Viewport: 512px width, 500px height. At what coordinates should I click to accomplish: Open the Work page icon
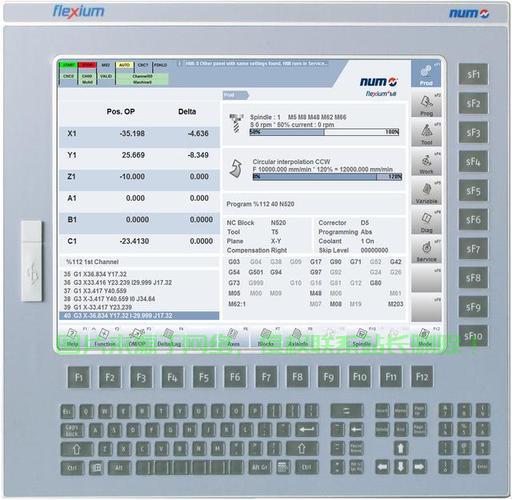pos(426,163)
